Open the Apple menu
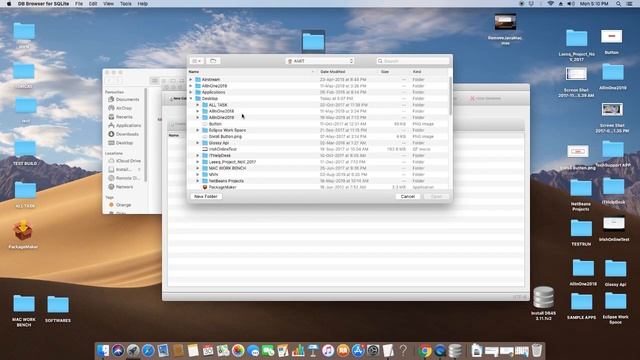 9,4
